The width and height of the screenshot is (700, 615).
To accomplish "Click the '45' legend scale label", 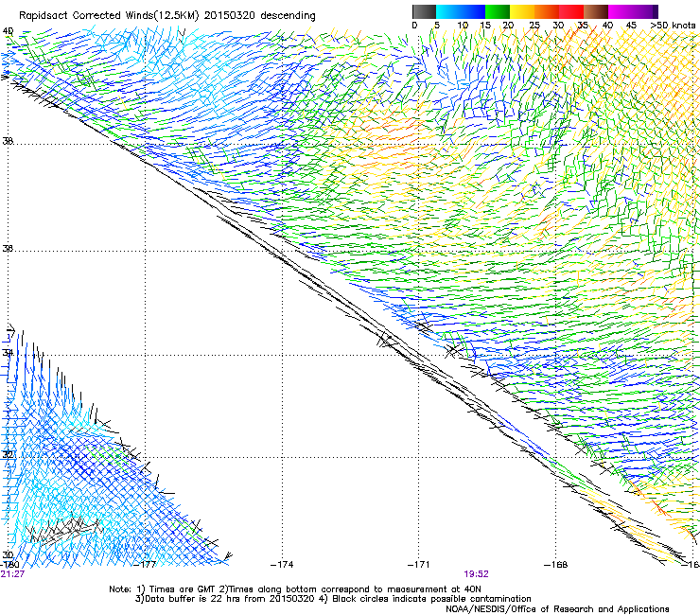I will click(x=631, y=26).
